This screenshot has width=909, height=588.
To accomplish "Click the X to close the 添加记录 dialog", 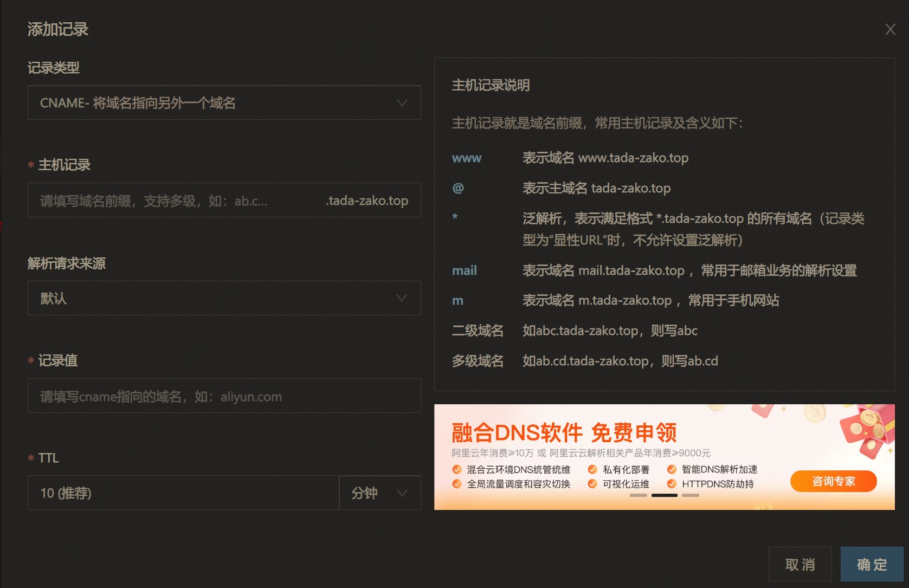I will (890, 29).
